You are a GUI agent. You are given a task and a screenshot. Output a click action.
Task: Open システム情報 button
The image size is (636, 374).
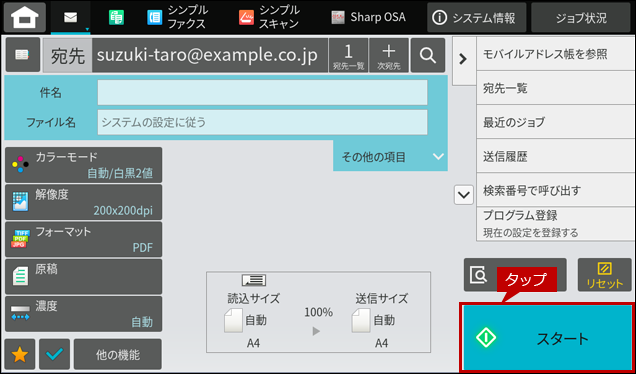(477, 17)
